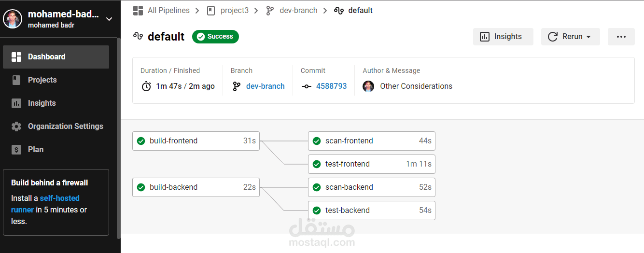Click the Organization Settings gear icon
The image size is (644, 253).
(16, 126)
